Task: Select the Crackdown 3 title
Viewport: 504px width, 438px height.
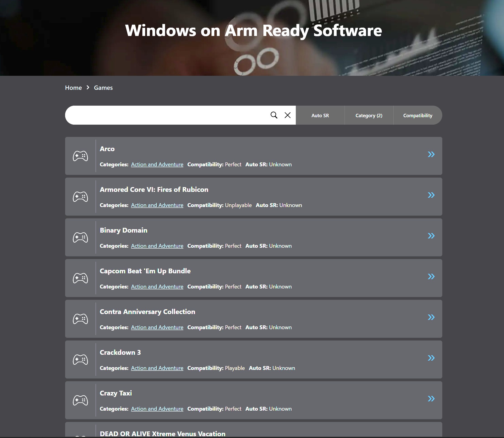Action: (x=120, y=352)
